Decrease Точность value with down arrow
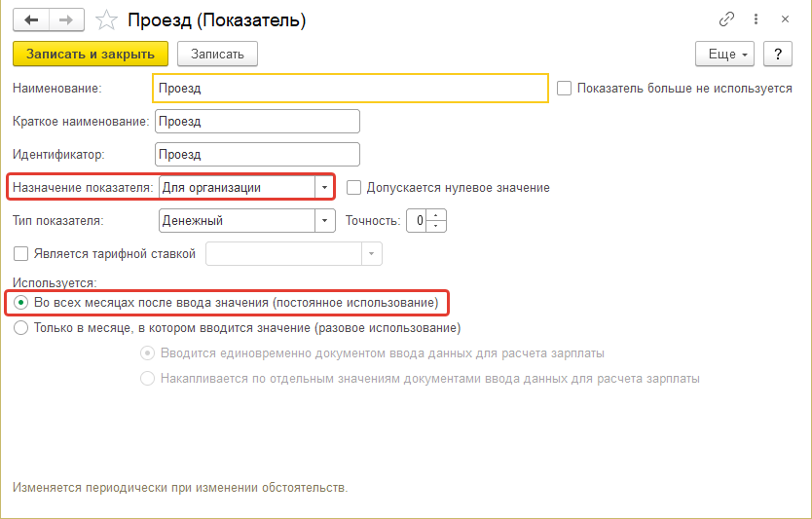Image resolution: width=812 pixels, height=519 pixels. (x=437, y=226)
